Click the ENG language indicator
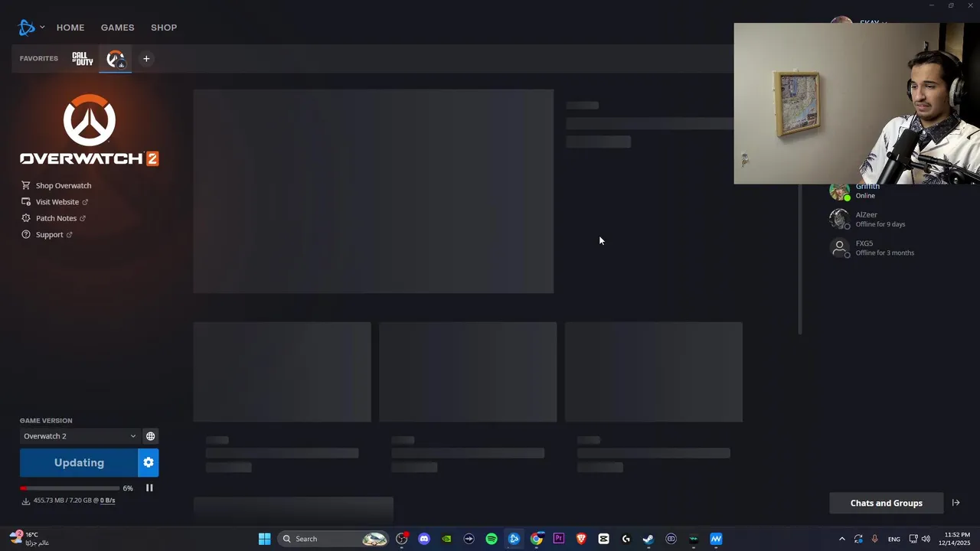Screen dimensions: 980x551 tap(893, 540)
